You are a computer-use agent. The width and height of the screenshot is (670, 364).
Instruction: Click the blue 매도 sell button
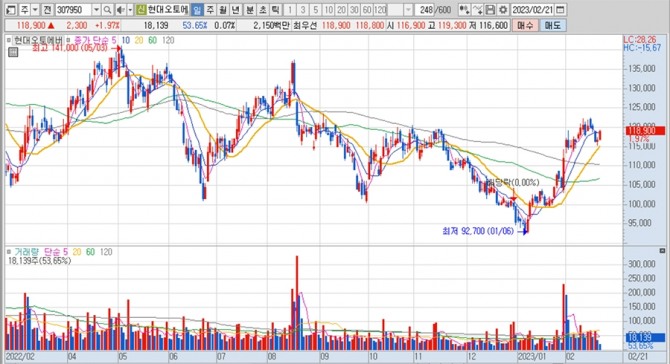552,26
